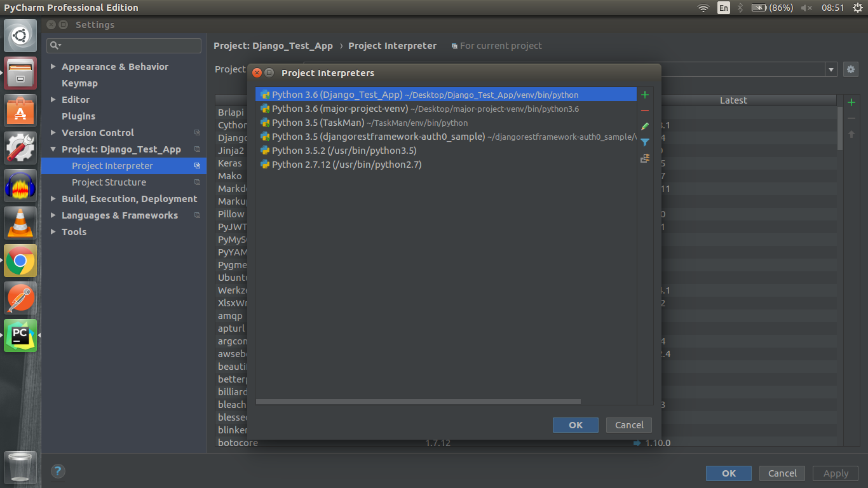Open keyboard layout En indicator

pos(724,8)
